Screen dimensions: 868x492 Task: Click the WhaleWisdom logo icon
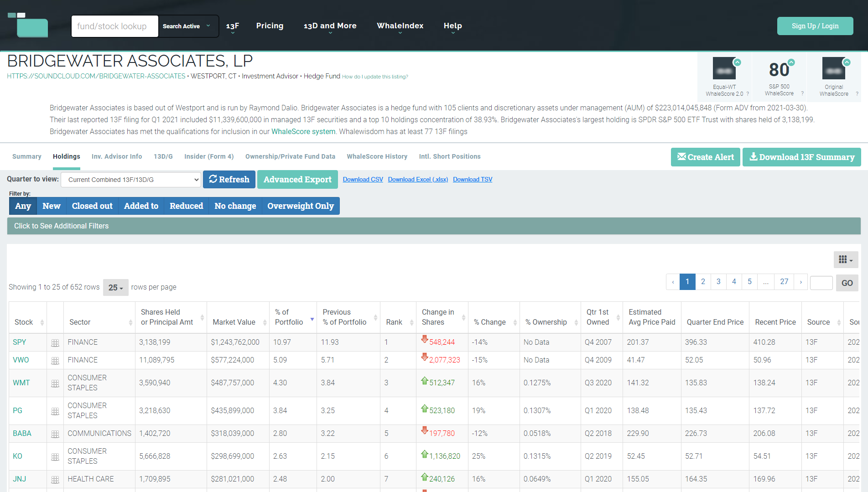point(28,25)
